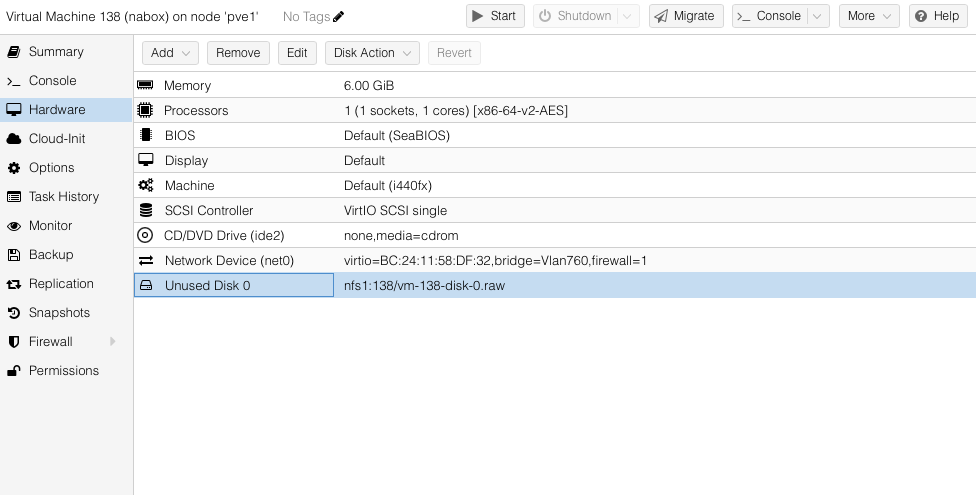Click the Memory row RAM icon
The height and width of the screenshot is (495, 976).
coord(145,85)
